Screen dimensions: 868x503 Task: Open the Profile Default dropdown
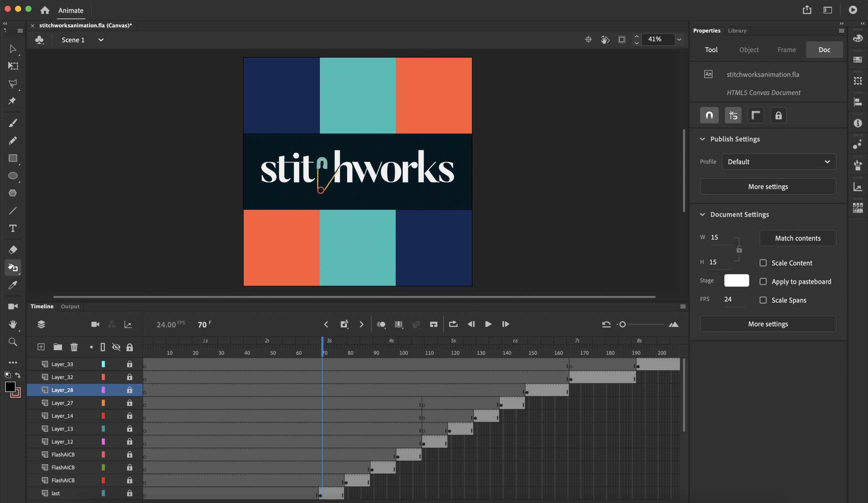click(779, 162)
